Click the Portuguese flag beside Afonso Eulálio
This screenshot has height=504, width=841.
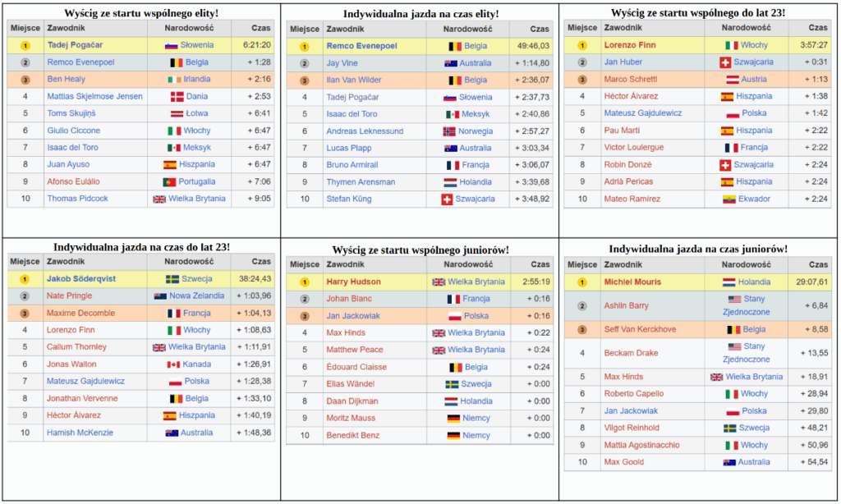coord(170,182)
